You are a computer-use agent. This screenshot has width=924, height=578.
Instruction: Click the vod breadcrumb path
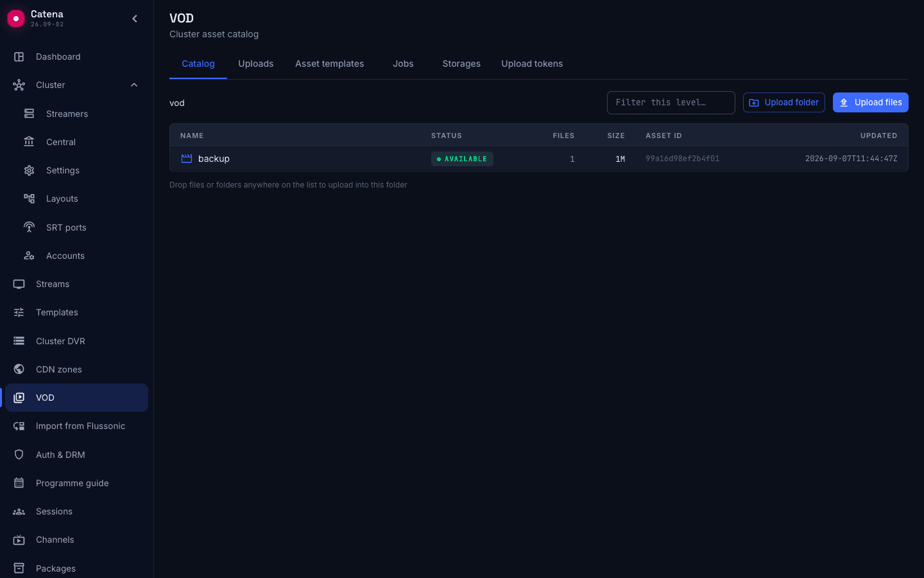(x=177, y=103)
